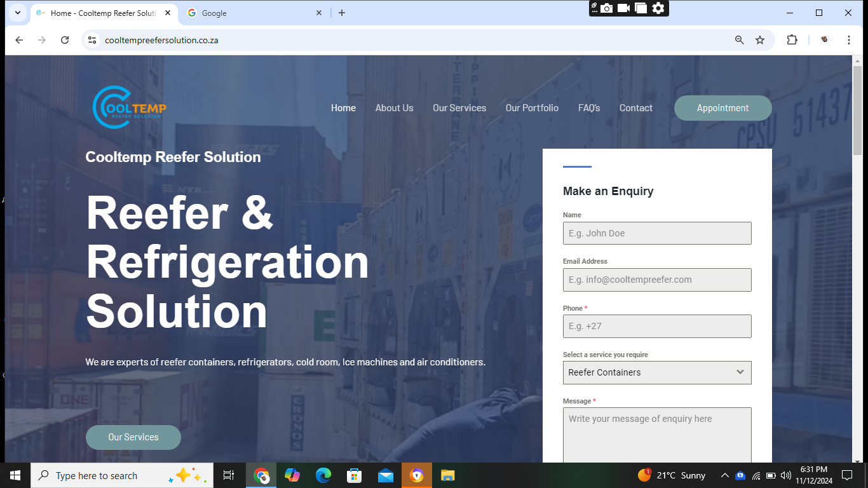Reload the page with the refresh icon

(64, 40)
